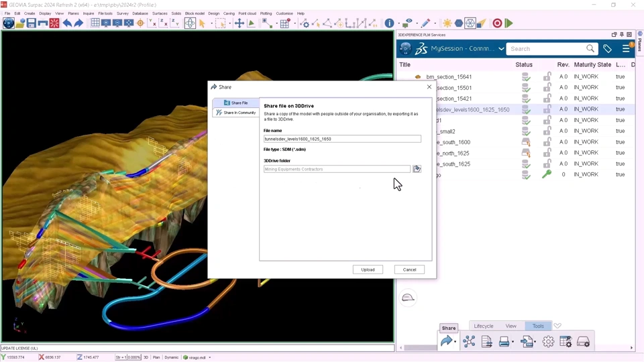
Task: Switch view to the ZY plane icon
Action: click(174, 23)
